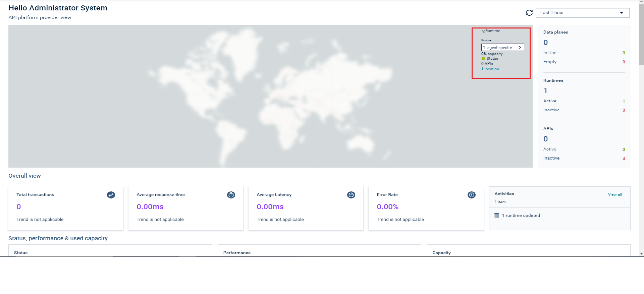This screenshot has width=644, height=294.
Task: Click the refresh dashboard icon
Action: [x=529, y=13]
